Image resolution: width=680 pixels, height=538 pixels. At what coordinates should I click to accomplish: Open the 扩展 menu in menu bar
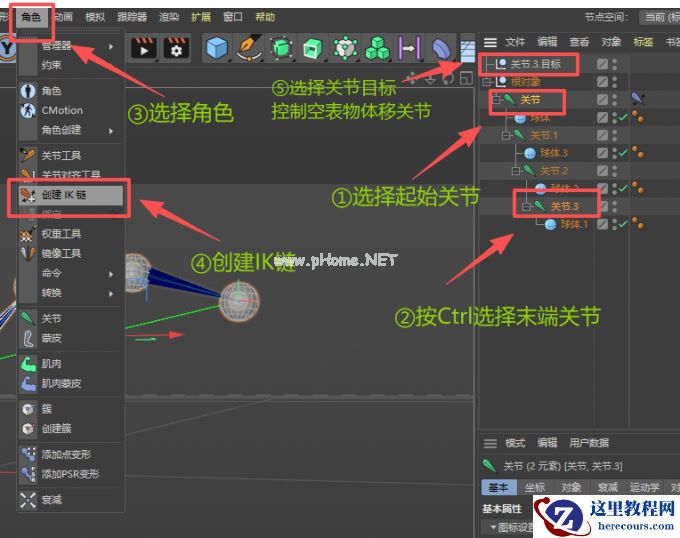coord(201,17)
